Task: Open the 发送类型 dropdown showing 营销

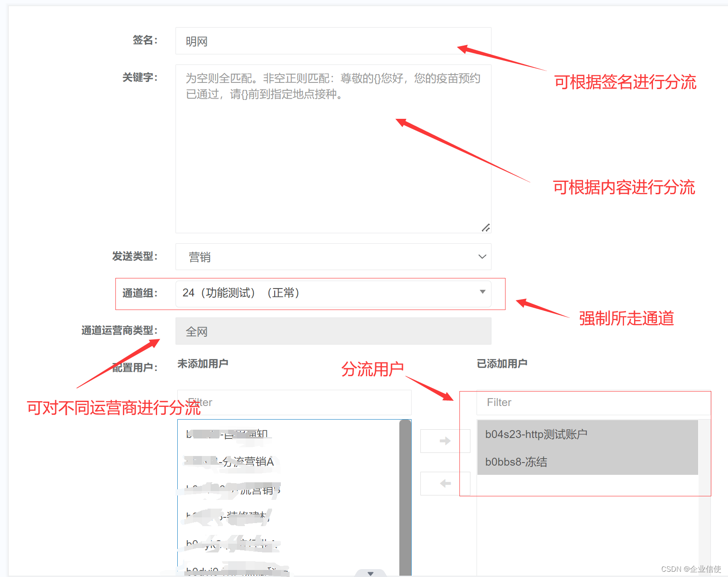Action: [x=333, y=256]
